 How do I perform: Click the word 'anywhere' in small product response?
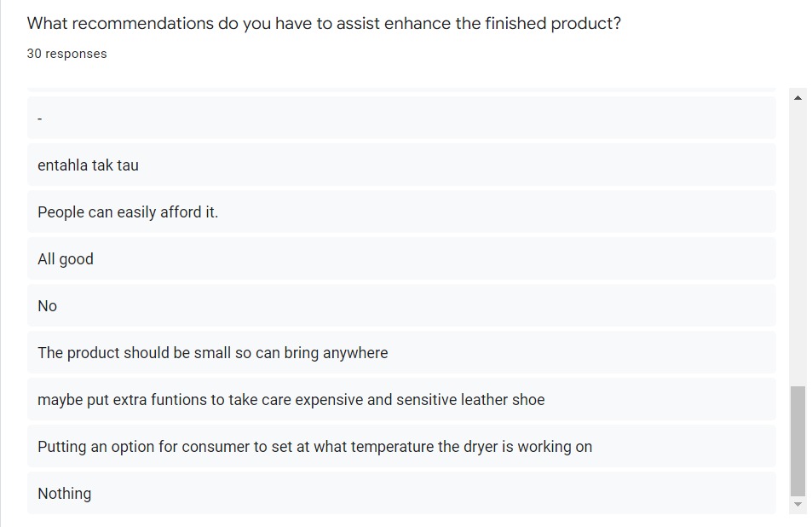pyautogui.click(x=355, y=353)
